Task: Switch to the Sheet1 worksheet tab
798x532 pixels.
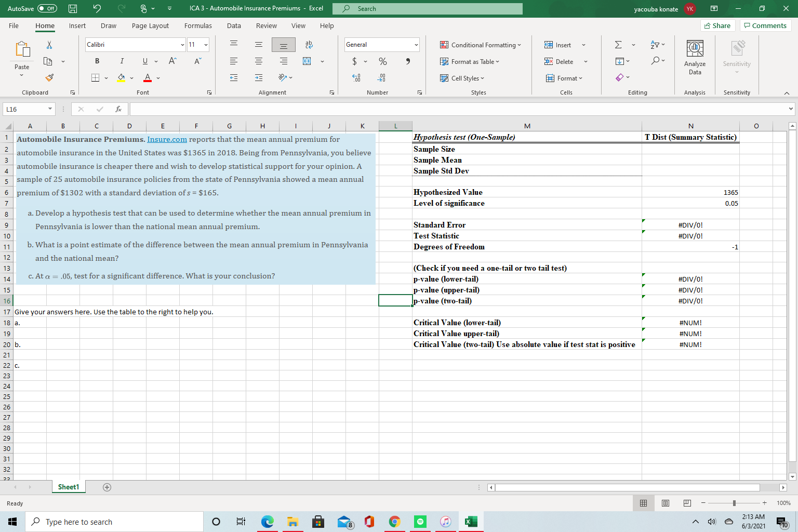Action: 68,487
